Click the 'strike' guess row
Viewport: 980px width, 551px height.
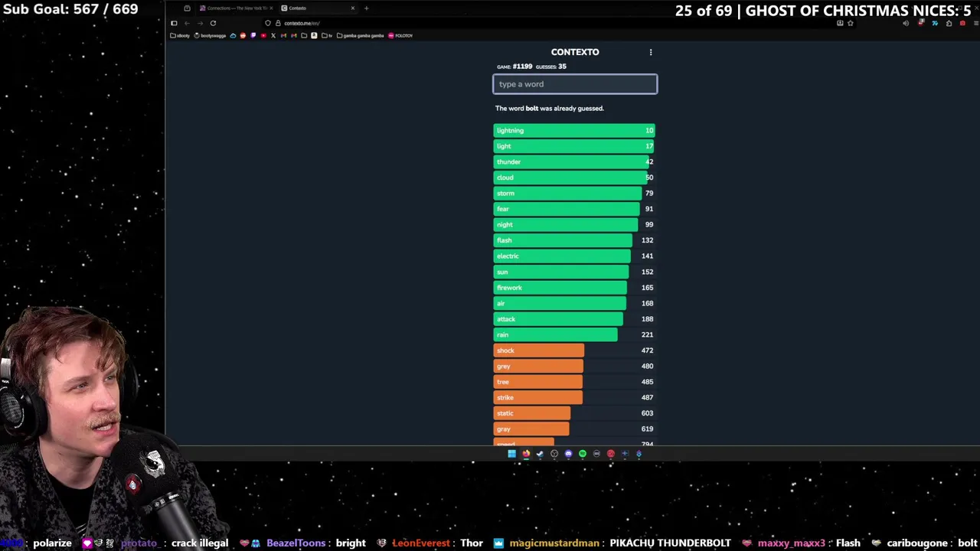coord(574,397)
